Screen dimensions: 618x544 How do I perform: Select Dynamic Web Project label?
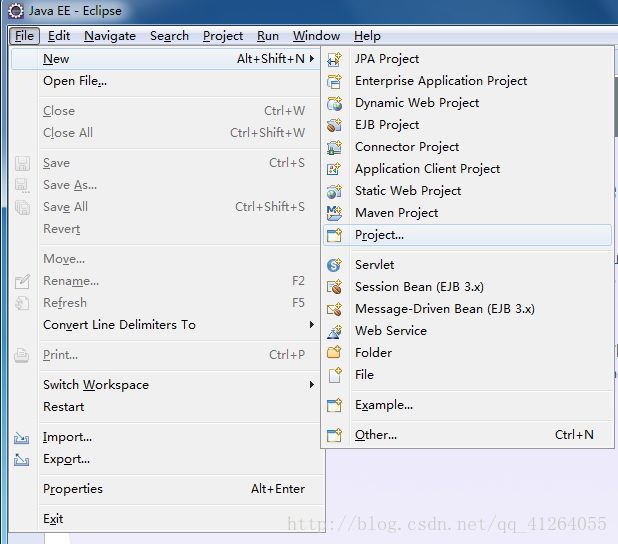[417, 103]
